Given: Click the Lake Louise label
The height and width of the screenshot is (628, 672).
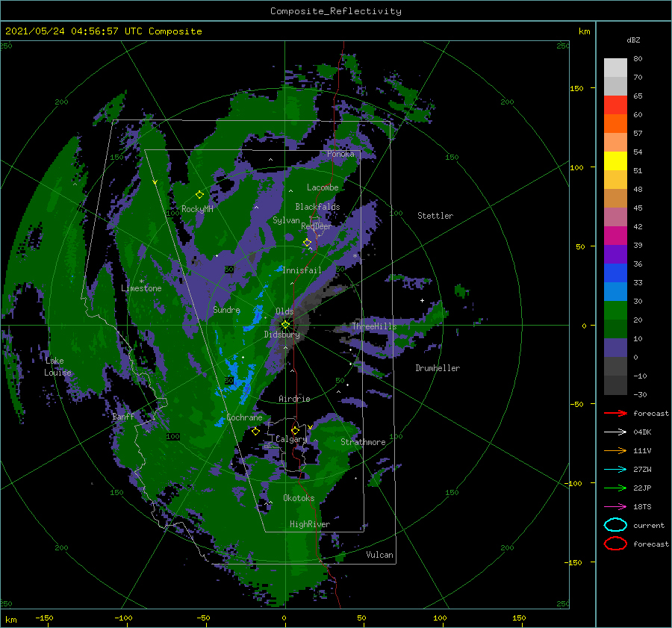Looking at the screenshot, I should (x=57, y=367).
